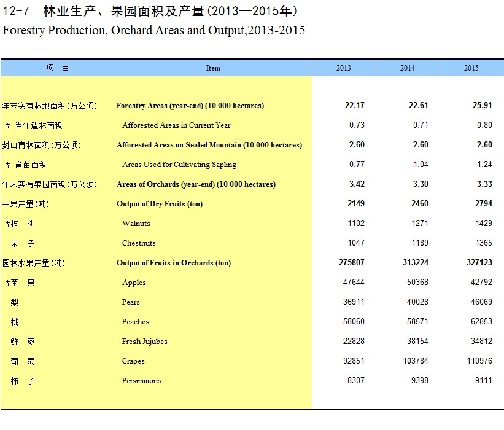This screenshot has width=504, height=430.
Task: Click the 2015 column header
Action: tap(471, 68)
